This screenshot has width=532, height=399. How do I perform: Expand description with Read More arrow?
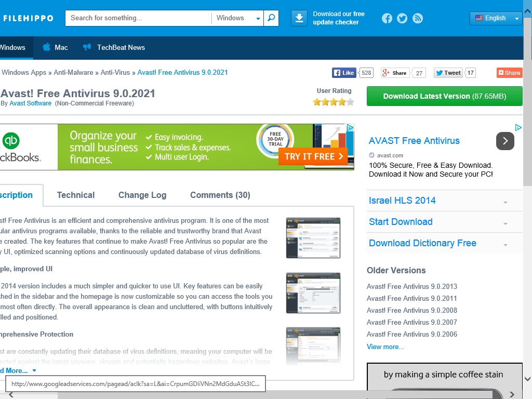click(x=34, y=370)
